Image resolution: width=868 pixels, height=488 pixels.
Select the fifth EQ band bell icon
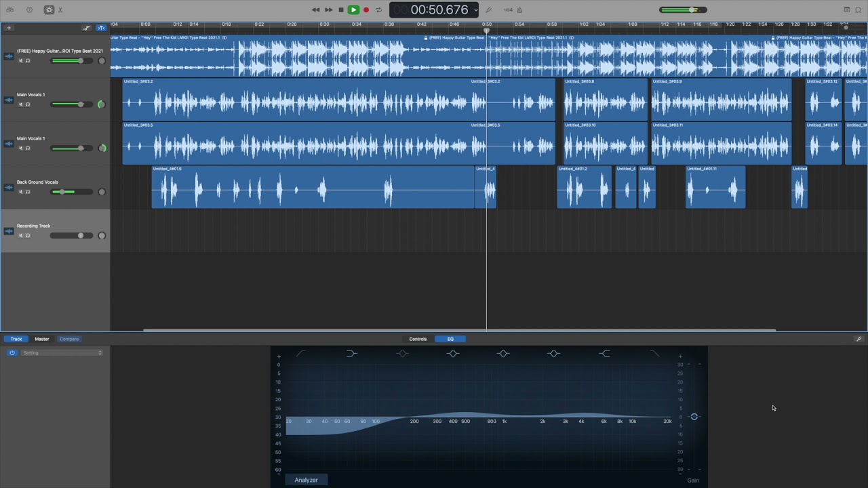503,353
